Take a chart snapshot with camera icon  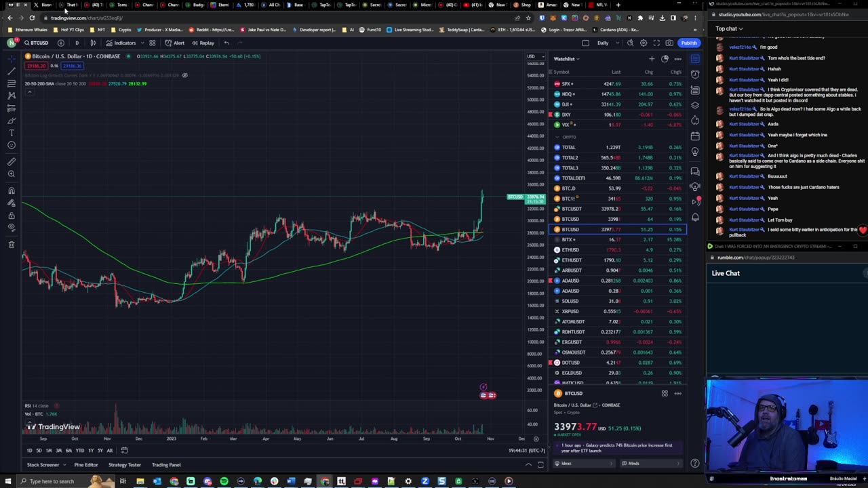[x=669, y=43]
